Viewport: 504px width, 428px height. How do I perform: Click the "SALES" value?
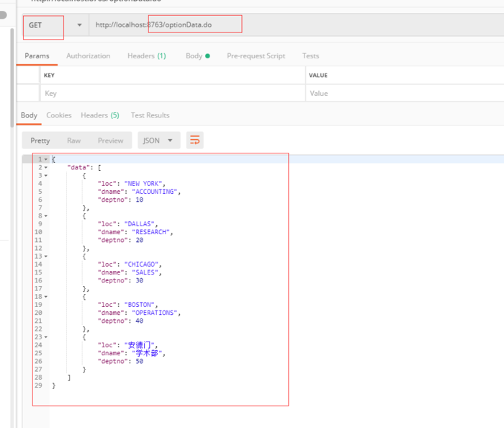[145, 272]
